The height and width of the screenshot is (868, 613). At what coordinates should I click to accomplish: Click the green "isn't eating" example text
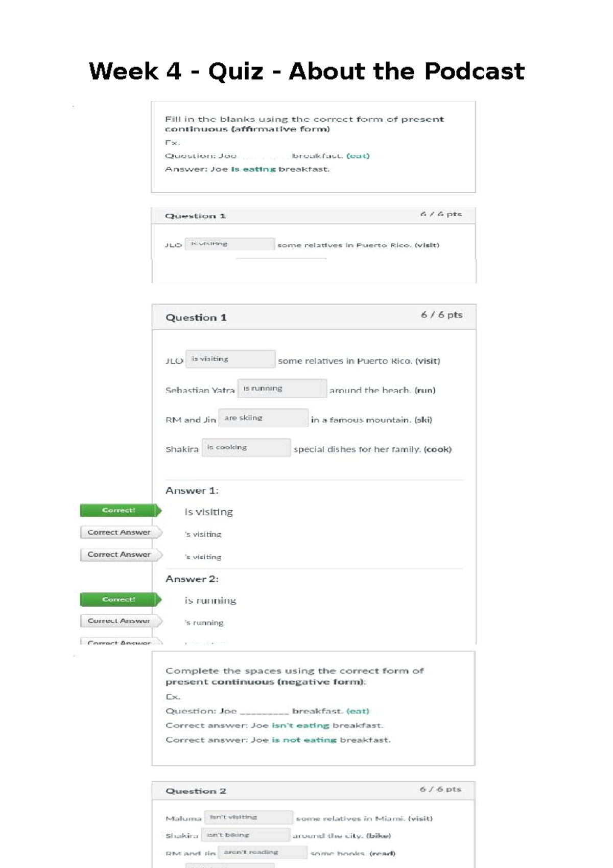pyautogui.click(x=300, y=725)
